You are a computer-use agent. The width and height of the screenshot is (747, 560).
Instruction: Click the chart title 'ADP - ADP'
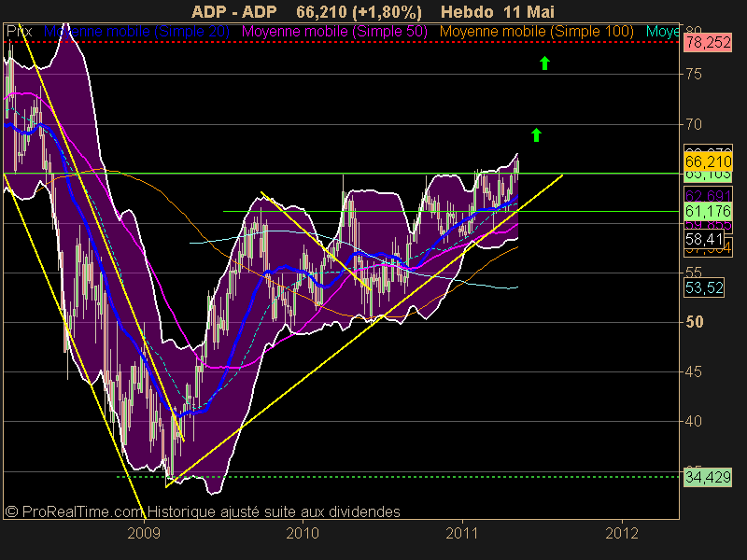234,11
